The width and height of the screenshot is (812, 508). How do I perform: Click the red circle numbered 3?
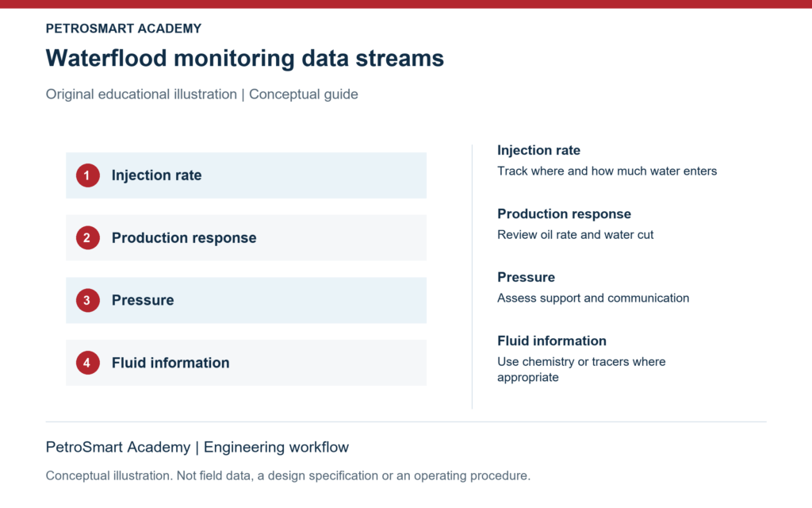coord(87,300)
